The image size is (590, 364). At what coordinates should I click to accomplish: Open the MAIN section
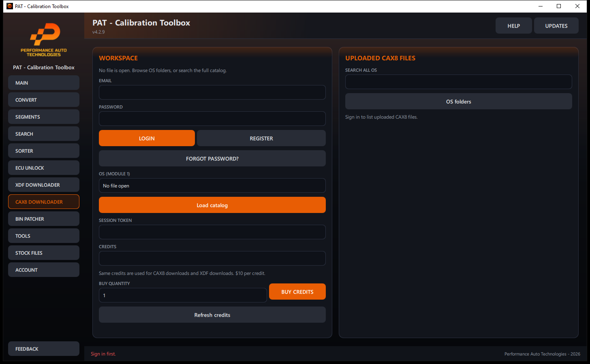point(44,83)
